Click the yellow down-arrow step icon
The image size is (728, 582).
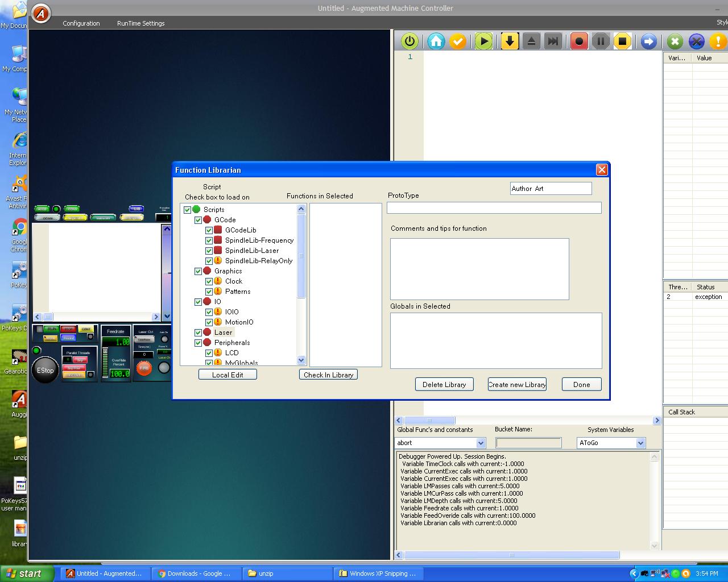pos(510,41)
